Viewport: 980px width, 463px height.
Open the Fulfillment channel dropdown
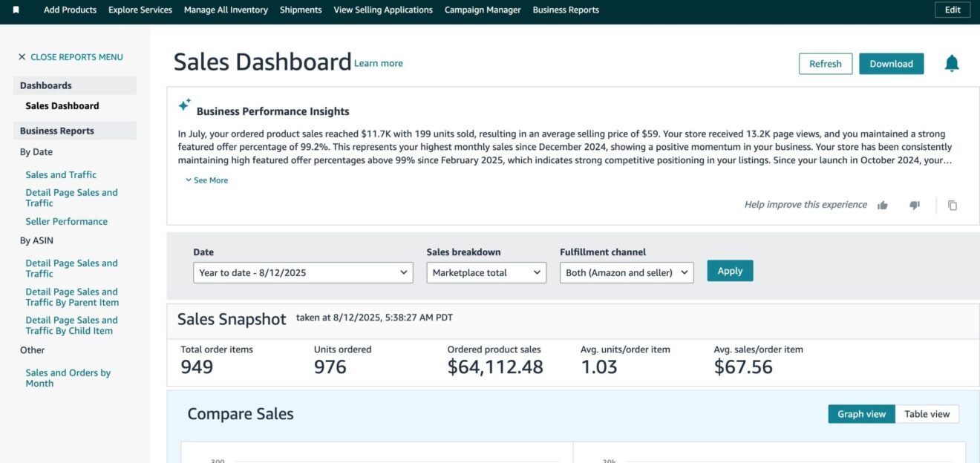click(626, 272)
